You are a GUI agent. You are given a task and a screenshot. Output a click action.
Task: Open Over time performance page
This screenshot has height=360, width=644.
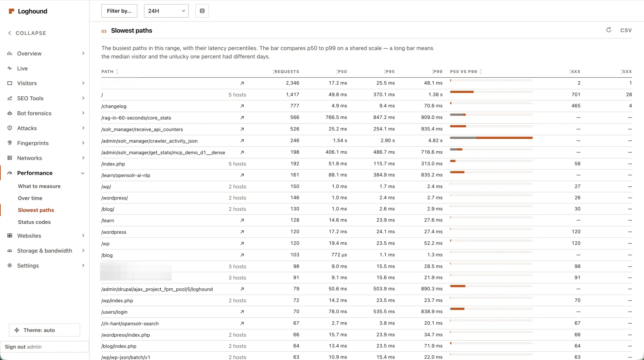click(x=30, y=198)
